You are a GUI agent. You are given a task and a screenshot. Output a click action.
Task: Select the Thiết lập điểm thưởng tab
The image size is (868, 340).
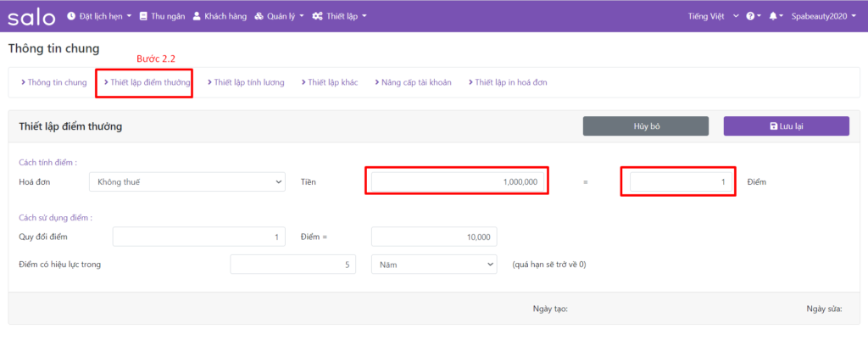tap(147, 82)
